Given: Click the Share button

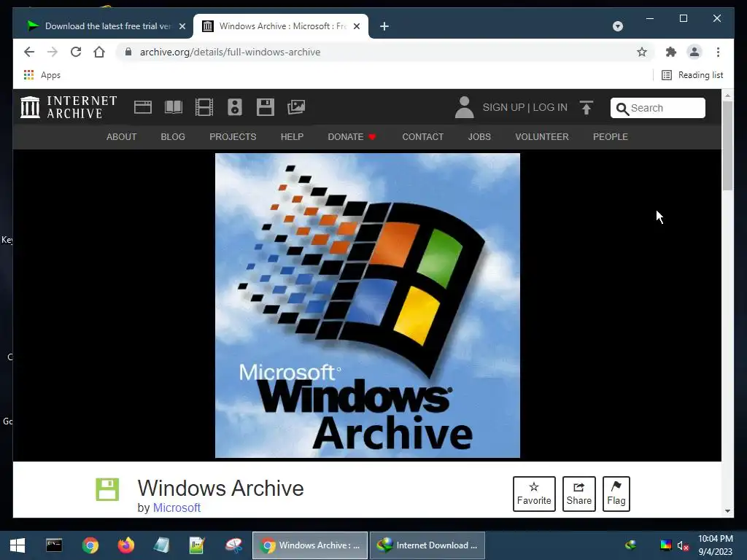Looking at the screenshot, I should [x=578, y=494].
